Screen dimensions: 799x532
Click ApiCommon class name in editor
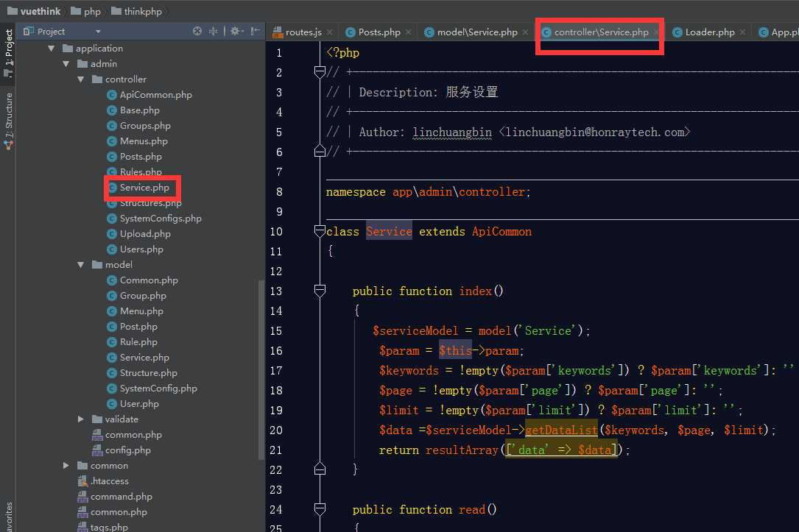coord(501,232)
